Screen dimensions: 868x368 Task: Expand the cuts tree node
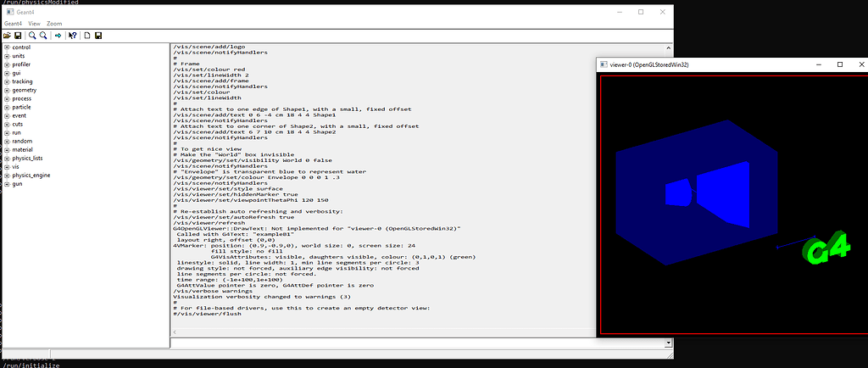tap(7, 124)
